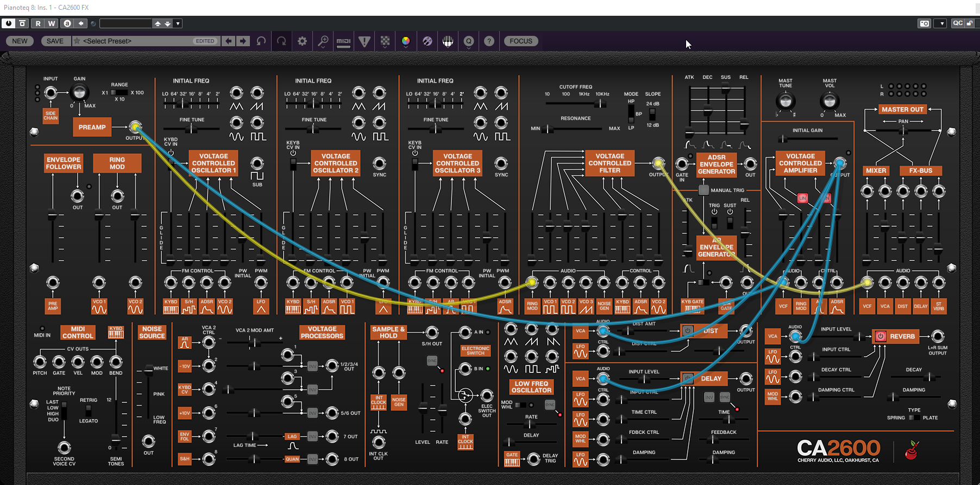Select the preamp RANGE switch
The height and width of the screenshot is (485, 980).
point(120,92)
